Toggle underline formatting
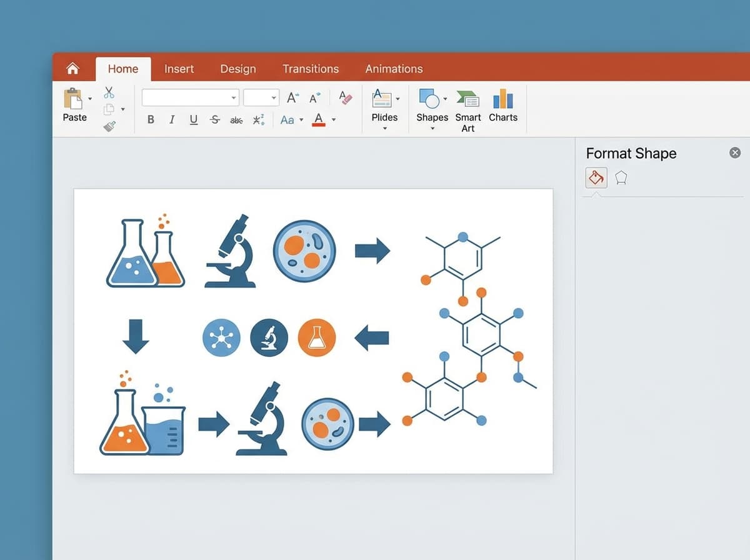The width and height of the screenshot is (750, 560). tap(192, 119)
